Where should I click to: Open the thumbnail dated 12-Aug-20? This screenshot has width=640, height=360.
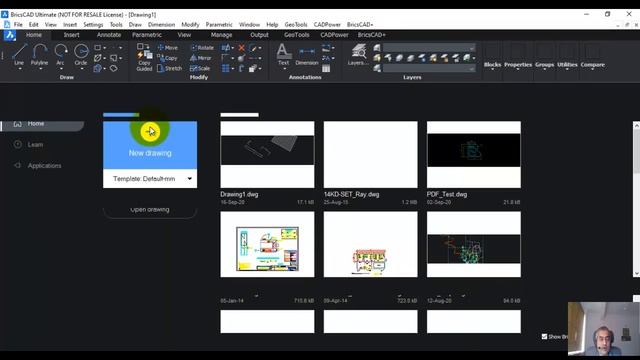click(474, 244)
